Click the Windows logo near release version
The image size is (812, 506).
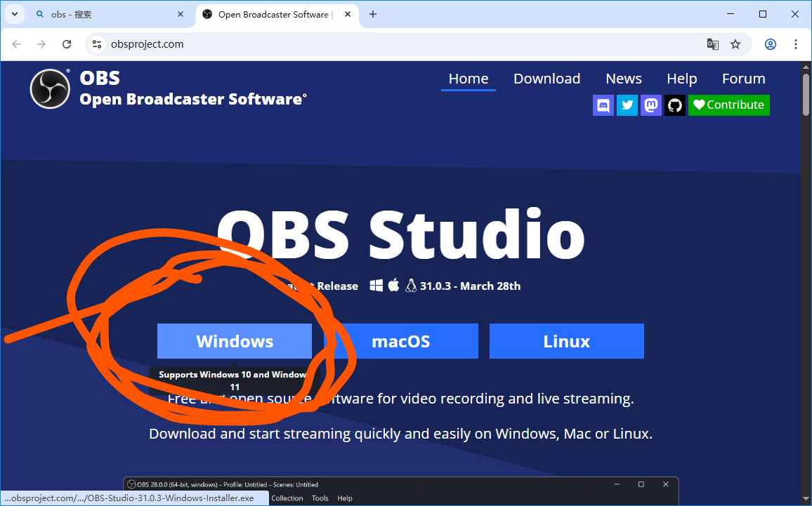tap(376, 286)
